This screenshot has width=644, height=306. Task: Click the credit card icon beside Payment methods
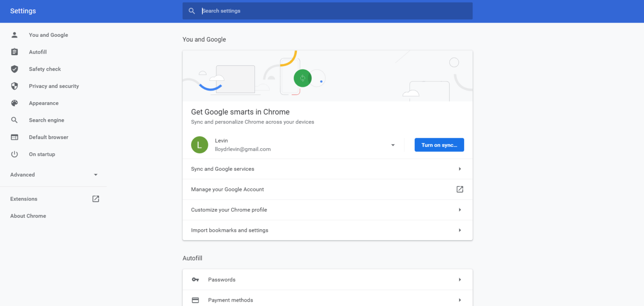195,300
